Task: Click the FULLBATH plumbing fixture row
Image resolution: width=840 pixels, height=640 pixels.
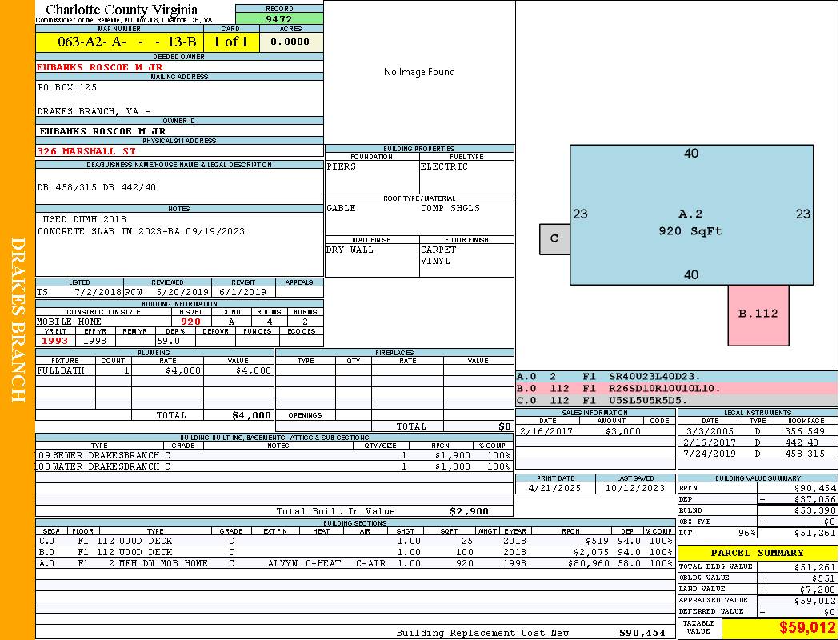Action: click(x=154, y=371)
